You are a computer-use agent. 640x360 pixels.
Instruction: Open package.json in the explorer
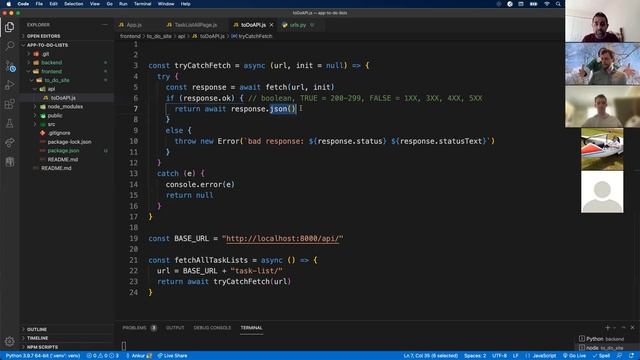click(x=63, y=151)
